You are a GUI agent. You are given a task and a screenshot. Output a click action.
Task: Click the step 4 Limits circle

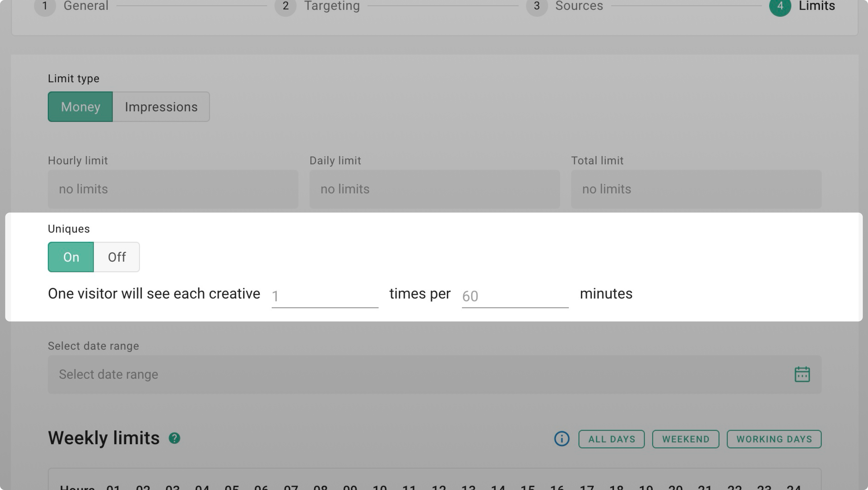780,6
